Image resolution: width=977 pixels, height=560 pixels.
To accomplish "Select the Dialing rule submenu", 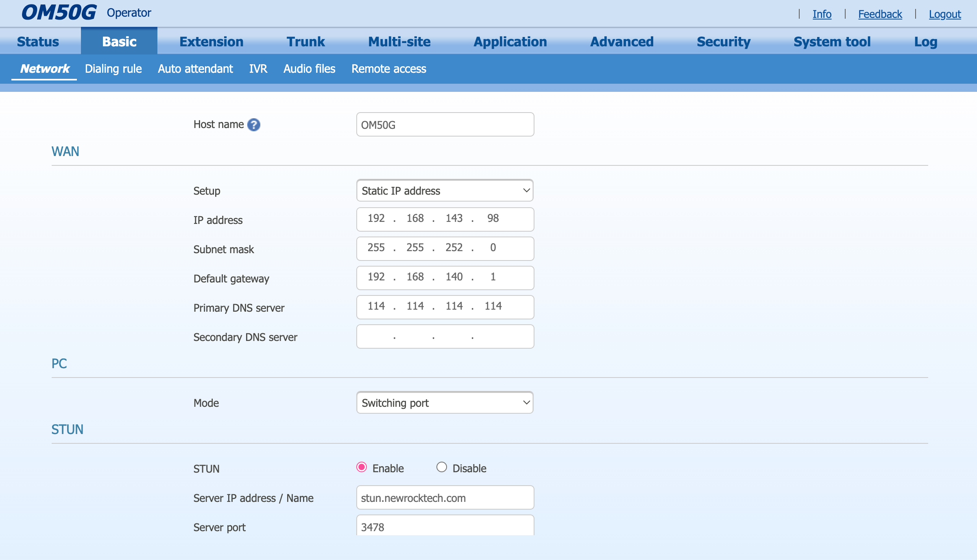I will tap(113, 69).
